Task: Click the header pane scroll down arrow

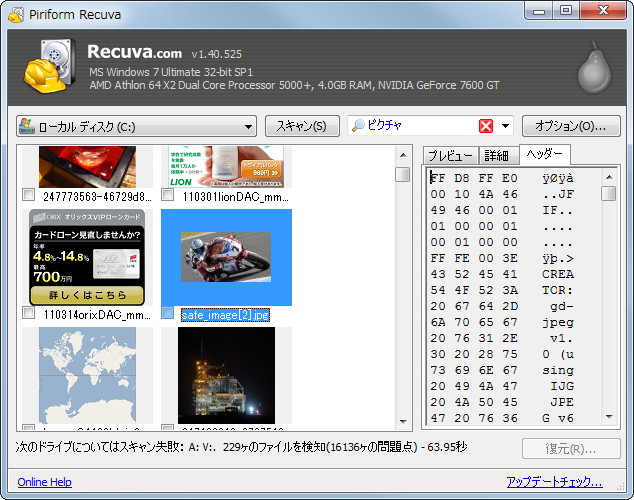Action: [x=609, y=417]
